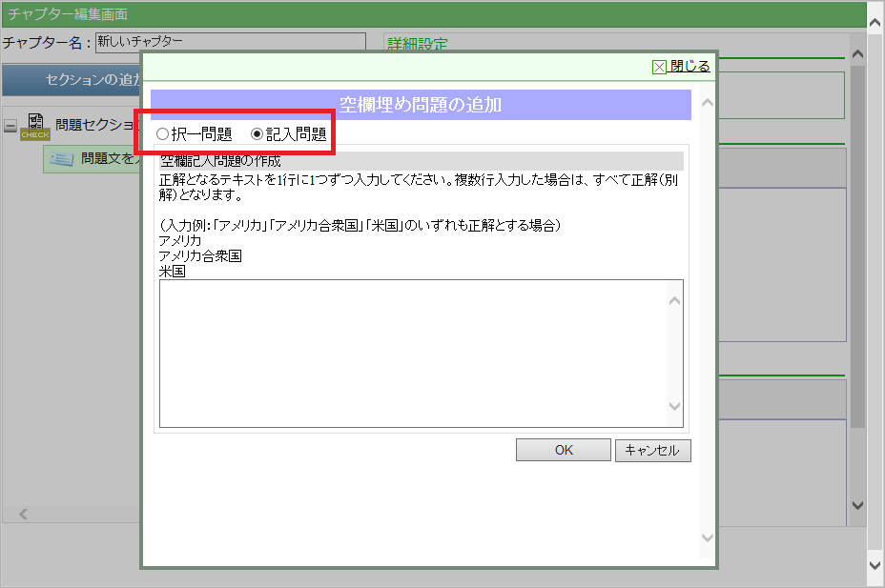Close the dialog with the 閉じる link
This screenshot has height=588, width=885.
[x=689, y=67]
